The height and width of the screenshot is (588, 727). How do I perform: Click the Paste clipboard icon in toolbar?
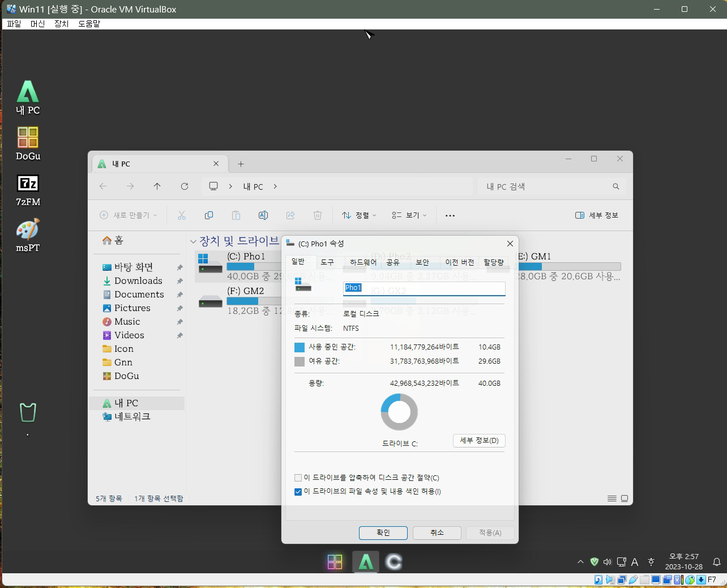point(236,215)
